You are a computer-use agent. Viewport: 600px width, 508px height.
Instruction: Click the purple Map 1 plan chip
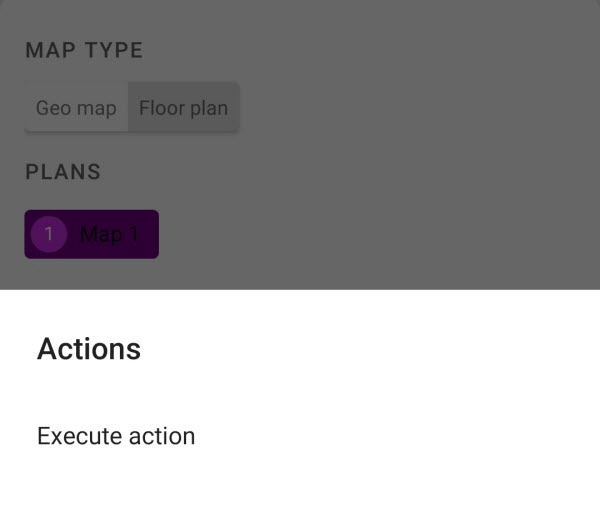(92, 234)
